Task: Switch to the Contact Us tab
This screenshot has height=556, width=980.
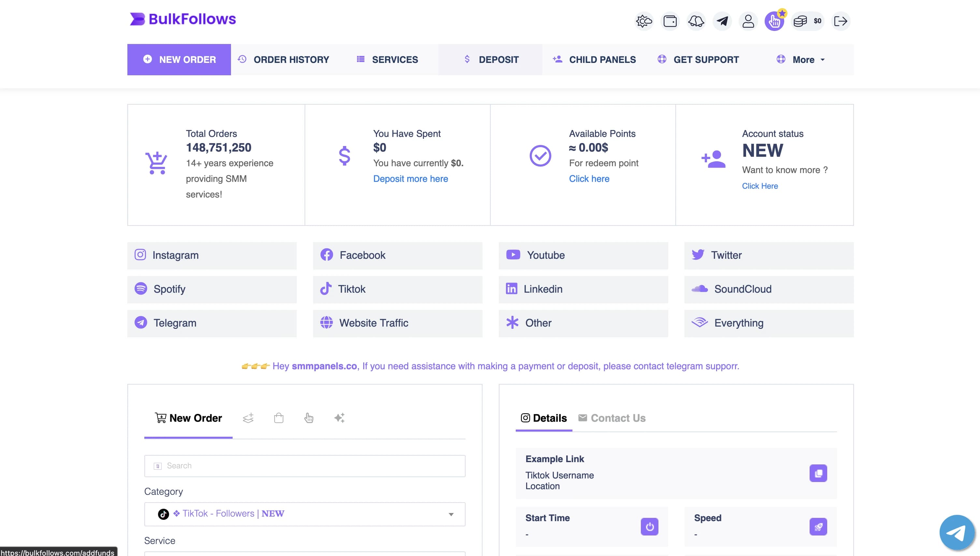Action: pyautogui.click(x=612, y=418)
